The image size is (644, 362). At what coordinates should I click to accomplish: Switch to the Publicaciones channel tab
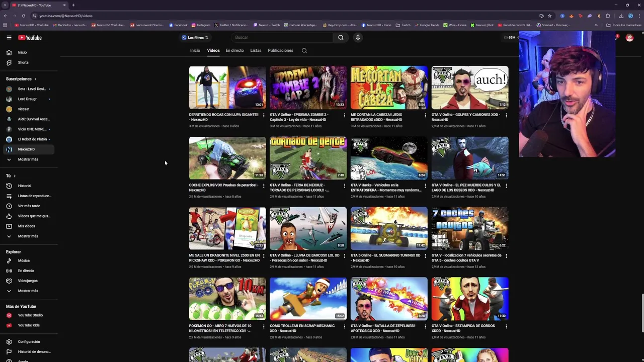tap(280, 50)
